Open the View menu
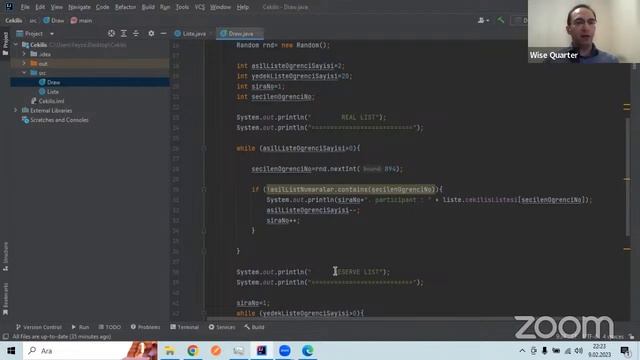The height and width of the screenshot is (360, 640). 57,7
